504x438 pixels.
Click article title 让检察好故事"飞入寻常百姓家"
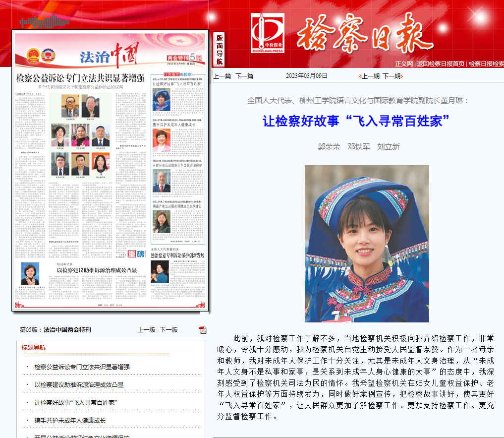click(356, 122)
